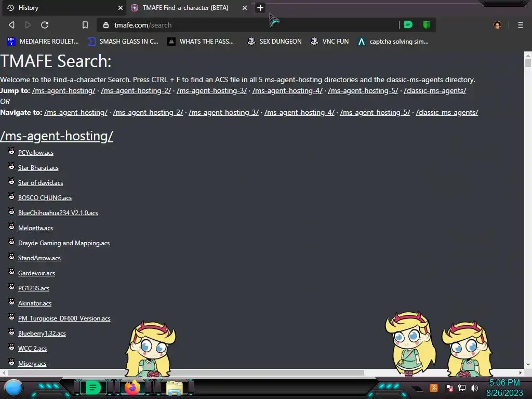Click the volume speaker tray icon
This screenshot has height=399, width=532.
pyautogui.click(x=474, y=388)
